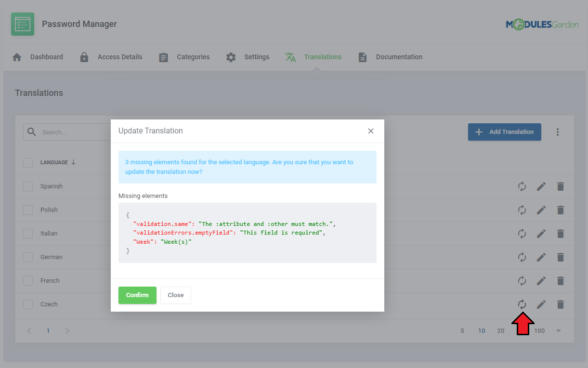The height and width of the screenshot is (368, 588).
Task: Show 20 entries per page
Action: coord(501,331)
